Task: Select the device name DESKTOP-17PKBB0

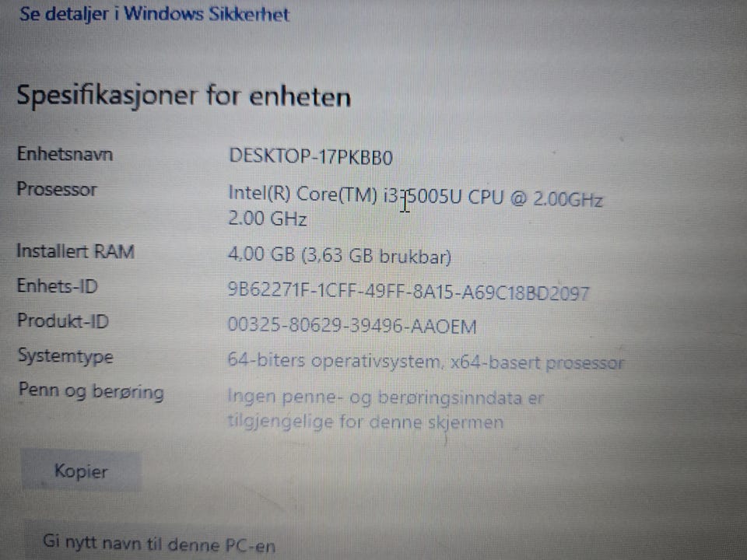Action: point(310,156)
